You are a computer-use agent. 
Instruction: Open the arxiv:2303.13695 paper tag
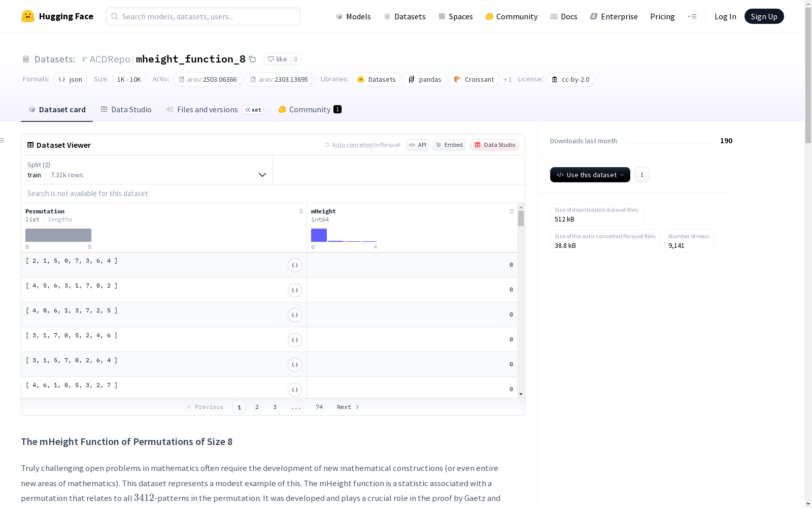(279, 79)
